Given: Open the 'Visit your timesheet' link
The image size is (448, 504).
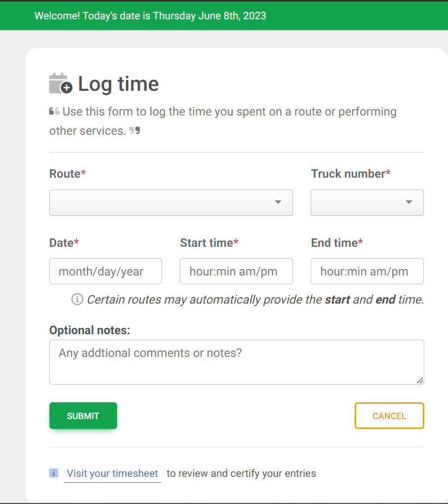Looking at the screenshot, I should click(x=113, y=473).
